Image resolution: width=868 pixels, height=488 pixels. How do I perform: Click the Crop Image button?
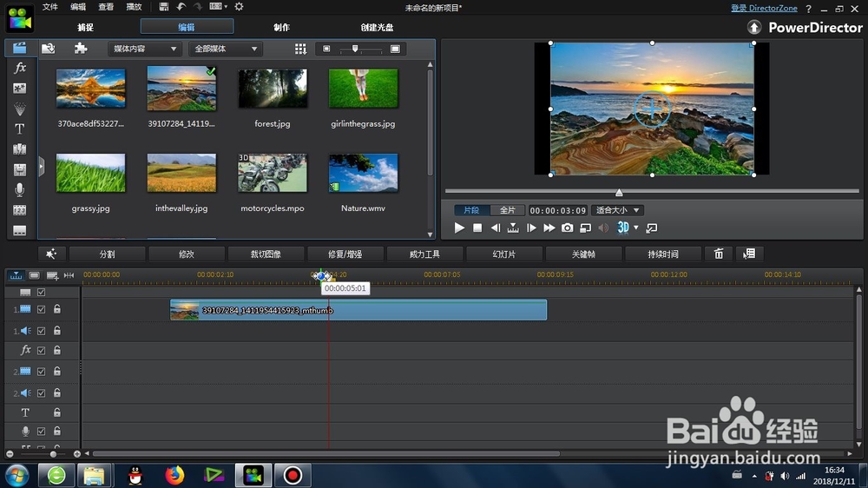pos(266,254)
